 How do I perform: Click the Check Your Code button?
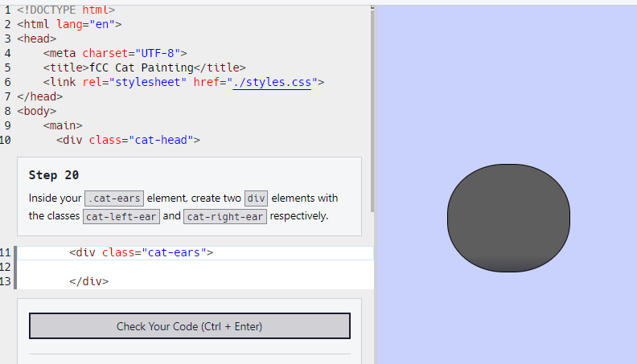(189, 326)
